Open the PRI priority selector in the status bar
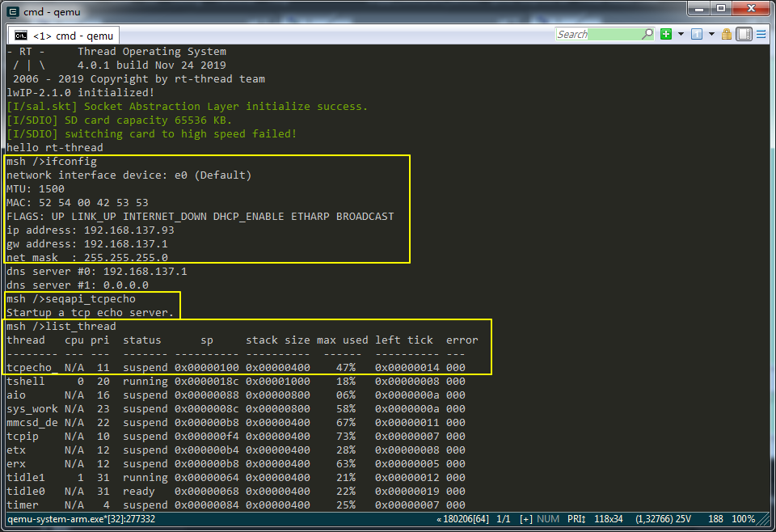Viewport: 776px width, 532px height. pos(576,521)
